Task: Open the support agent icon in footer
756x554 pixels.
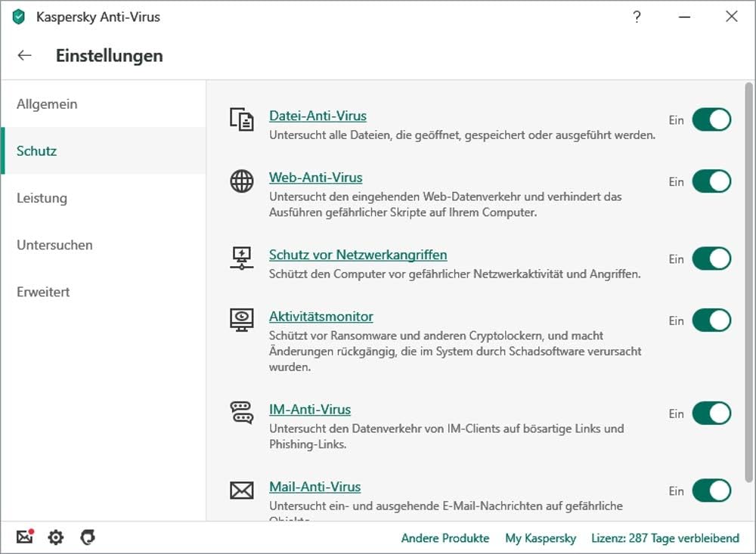Action: click(x=88, y=537)
